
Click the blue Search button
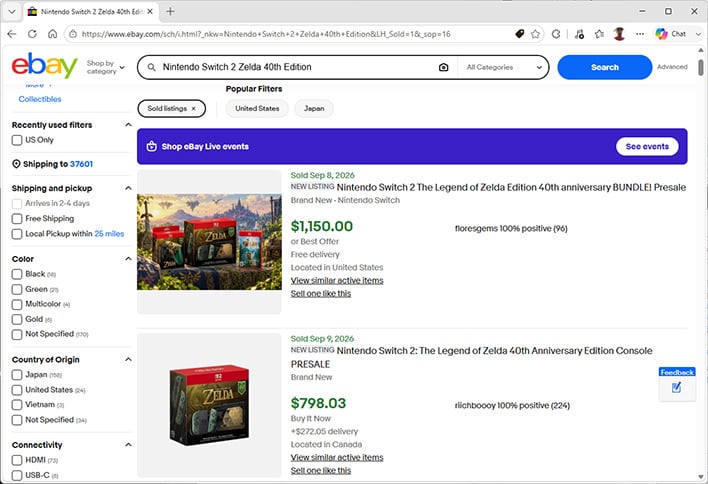[x=605, y=67]
